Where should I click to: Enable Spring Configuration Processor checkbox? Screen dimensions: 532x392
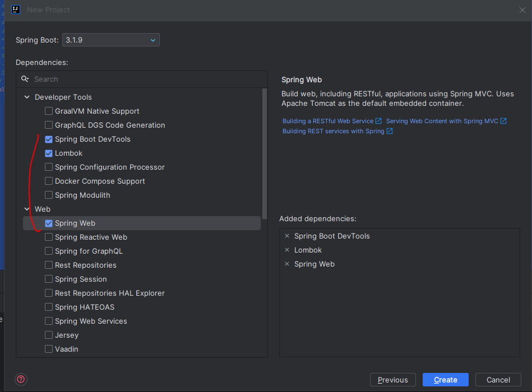pyautogui.click(x=49, y=167)
